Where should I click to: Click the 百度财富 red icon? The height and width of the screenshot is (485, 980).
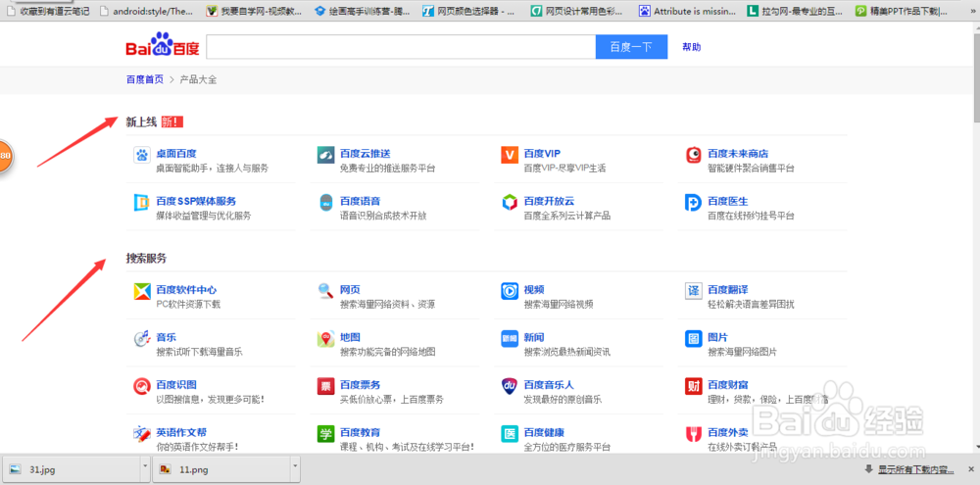(x=694, y=386)
